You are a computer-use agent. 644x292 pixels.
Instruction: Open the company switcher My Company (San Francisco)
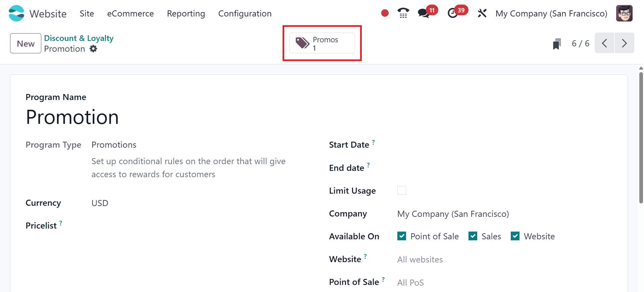click(551, 13)
